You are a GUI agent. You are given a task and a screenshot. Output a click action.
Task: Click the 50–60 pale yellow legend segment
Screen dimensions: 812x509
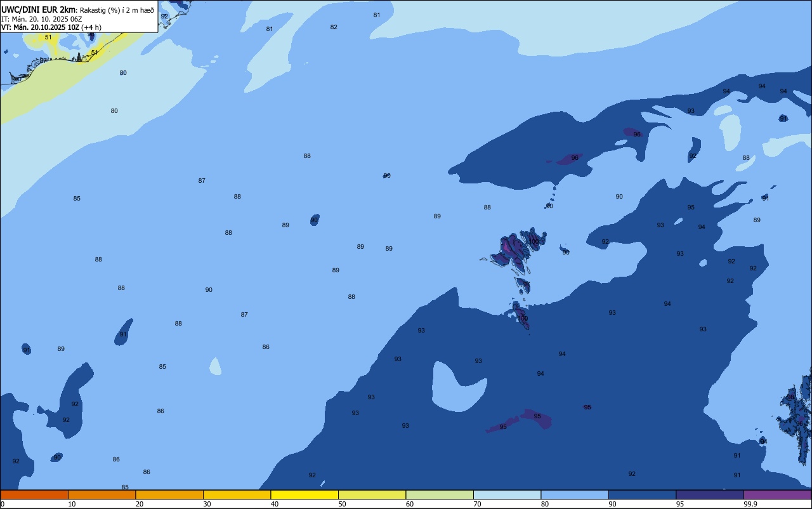tap(372, 494)
